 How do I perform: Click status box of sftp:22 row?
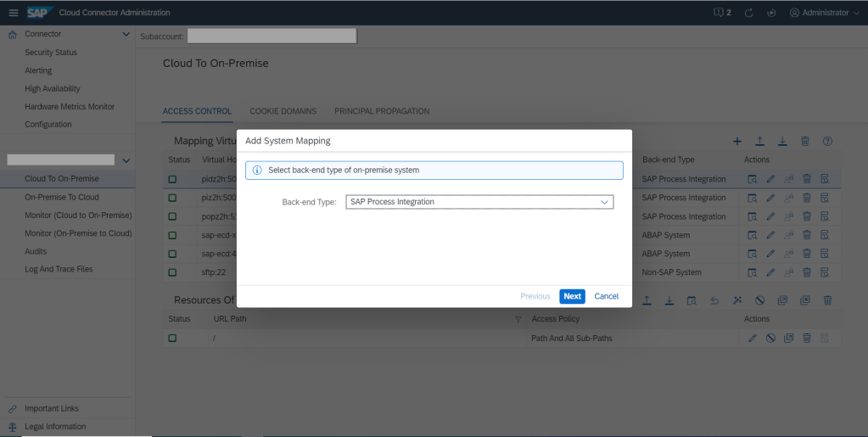point(172,272)
